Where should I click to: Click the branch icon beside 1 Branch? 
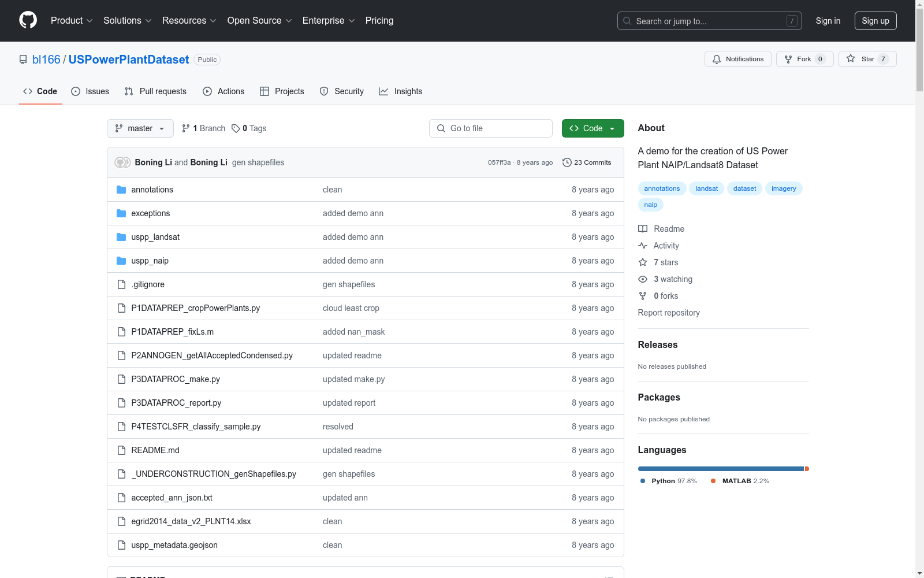coord(186,128)
